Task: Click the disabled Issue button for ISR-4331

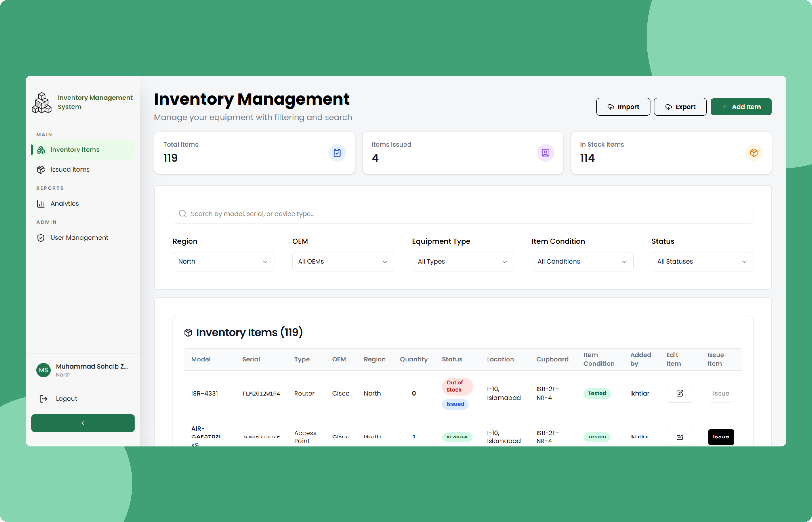Action: (721, 394)
